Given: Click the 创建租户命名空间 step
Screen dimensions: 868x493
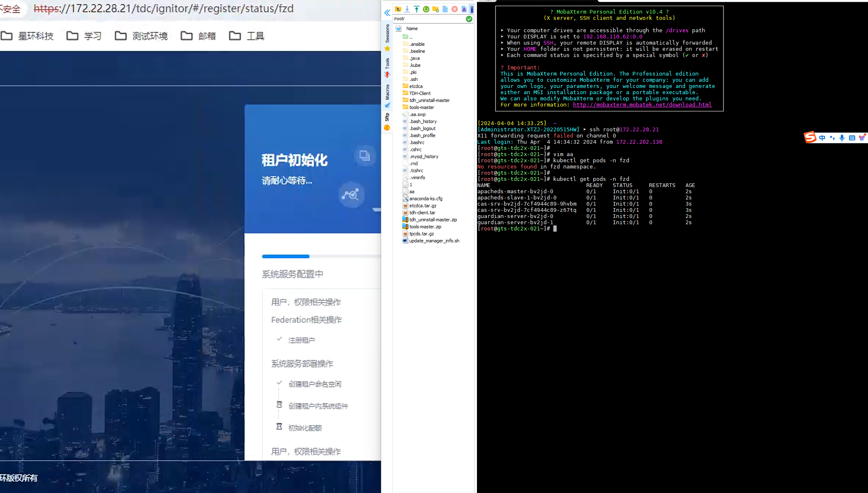Looking at the screenshot, I should [x=315, y=384].
